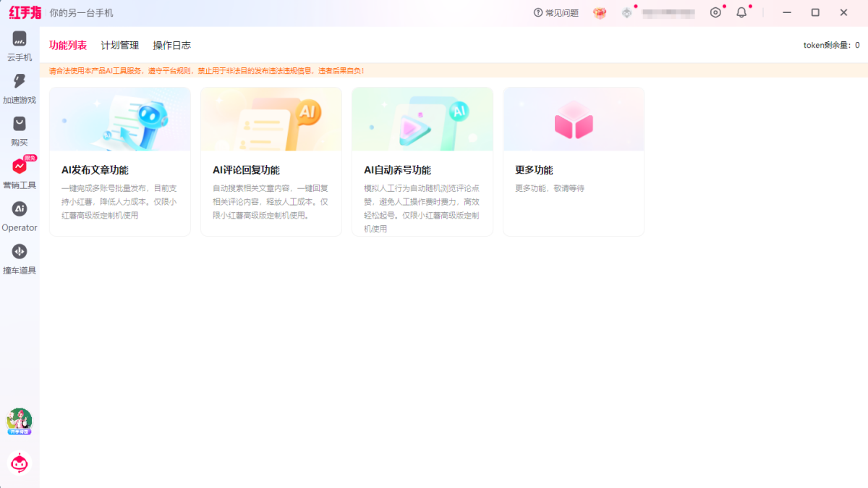This screenshot has height=488, width=868.
Task: Open the notifications bell icon
Action: [x=741, y=12]
